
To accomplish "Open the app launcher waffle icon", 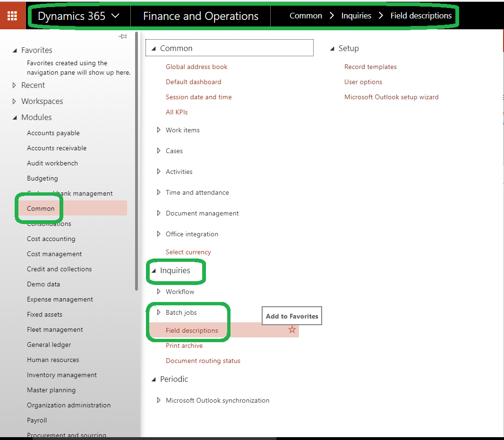I will [x=12, y=16].
